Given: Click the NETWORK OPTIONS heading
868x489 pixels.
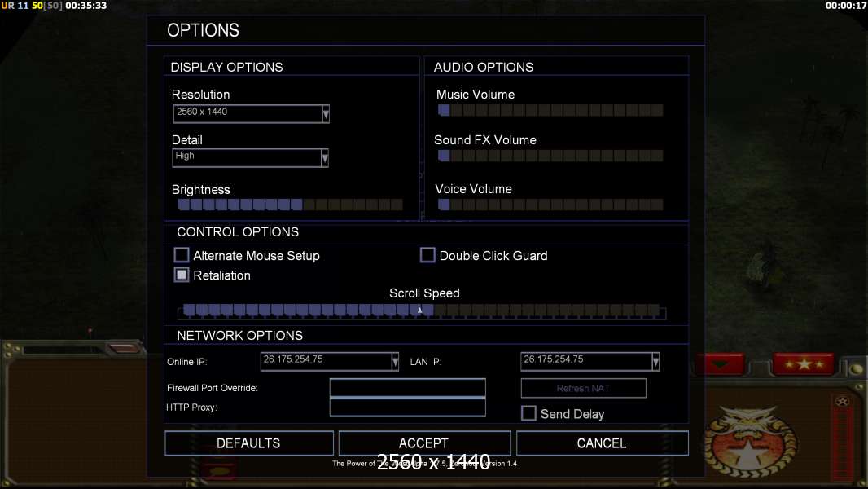Looking at the screenshot, I should coord(239,335).
